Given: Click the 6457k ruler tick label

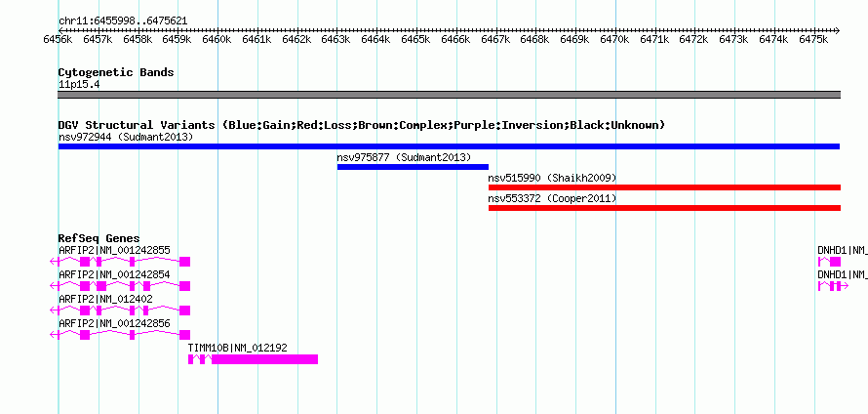Looking at the screenshot, I should [x=98, y=40].
